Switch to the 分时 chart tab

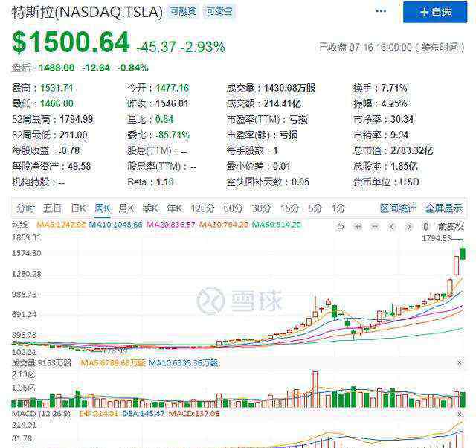(25, 208)
